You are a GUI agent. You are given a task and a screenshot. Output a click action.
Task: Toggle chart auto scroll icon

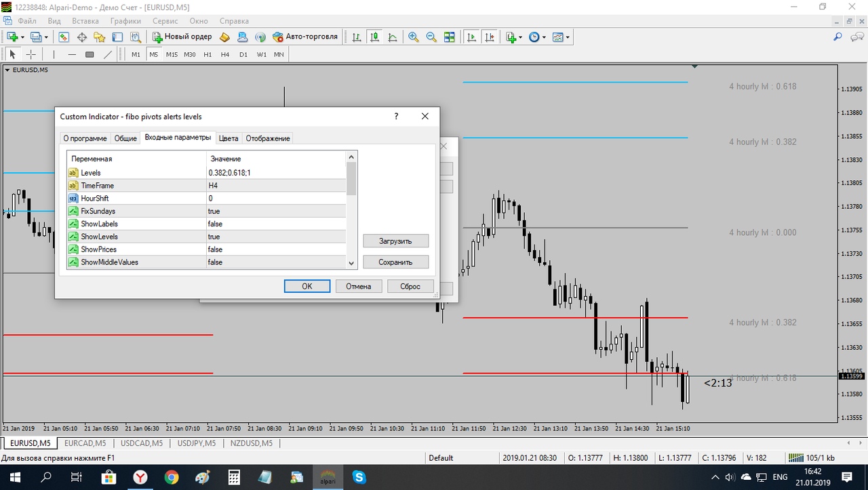pyautogui.click(x=472, y=37)
